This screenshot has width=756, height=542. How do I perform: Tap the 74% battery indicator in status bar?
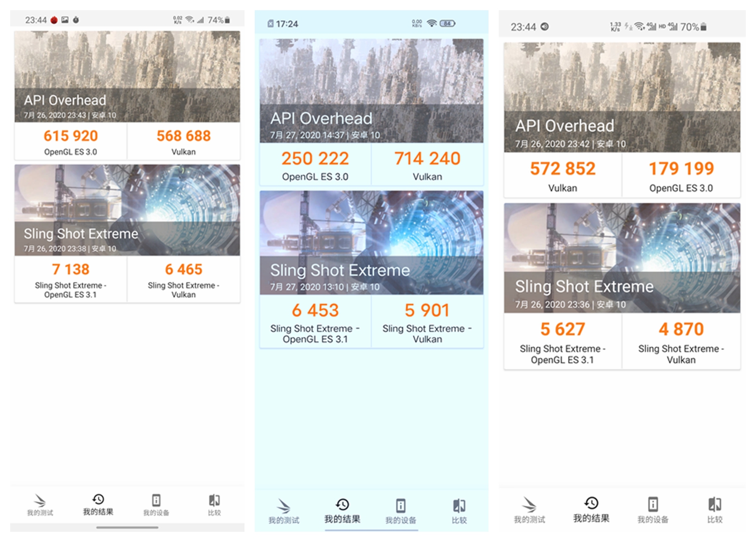click(x=219, y=20)
